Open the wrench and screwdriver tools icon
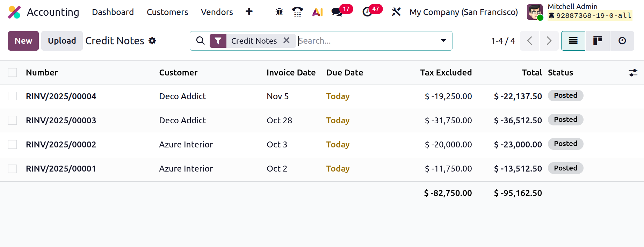 coord(396,12)
